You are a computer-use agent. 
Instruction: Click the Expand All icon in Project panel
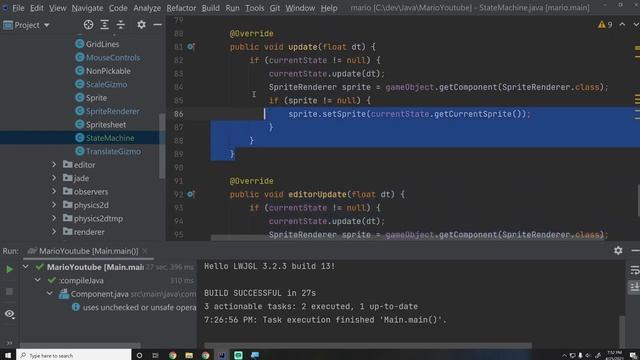pyautogui.click(x=104, y=25)
